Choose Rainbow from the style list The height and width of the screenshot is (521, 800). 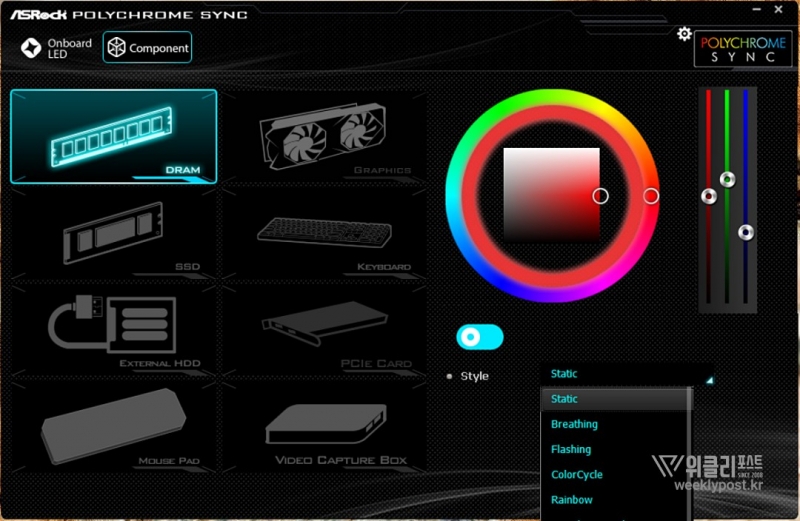tap(572, 499)
